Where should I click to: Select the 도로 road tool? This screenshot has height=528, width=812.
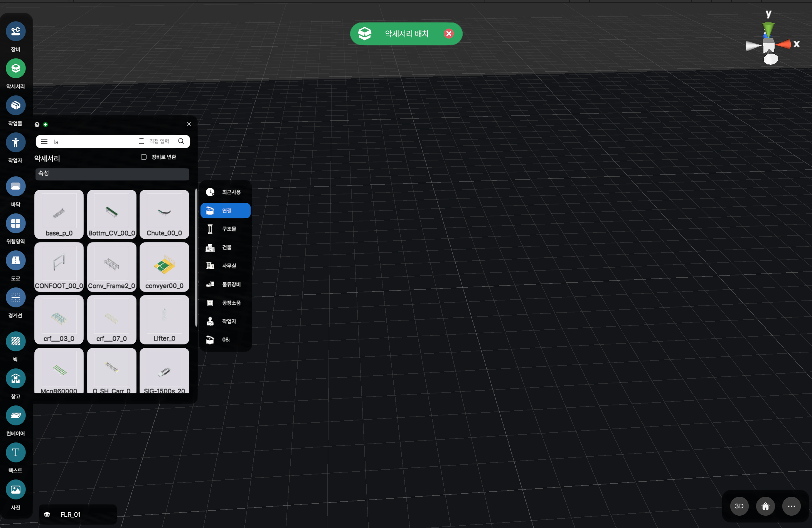(15, 260)
